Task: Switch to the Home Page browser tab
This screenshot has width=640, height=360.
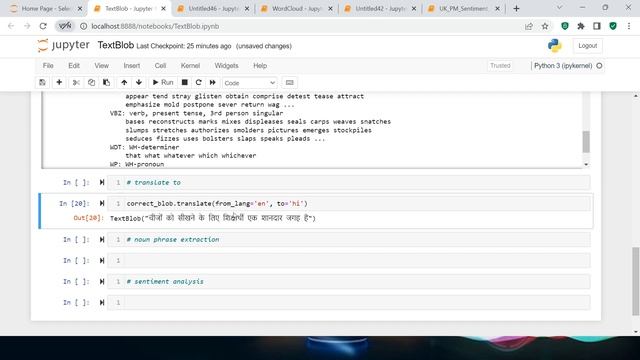Action: coord(46,9)
